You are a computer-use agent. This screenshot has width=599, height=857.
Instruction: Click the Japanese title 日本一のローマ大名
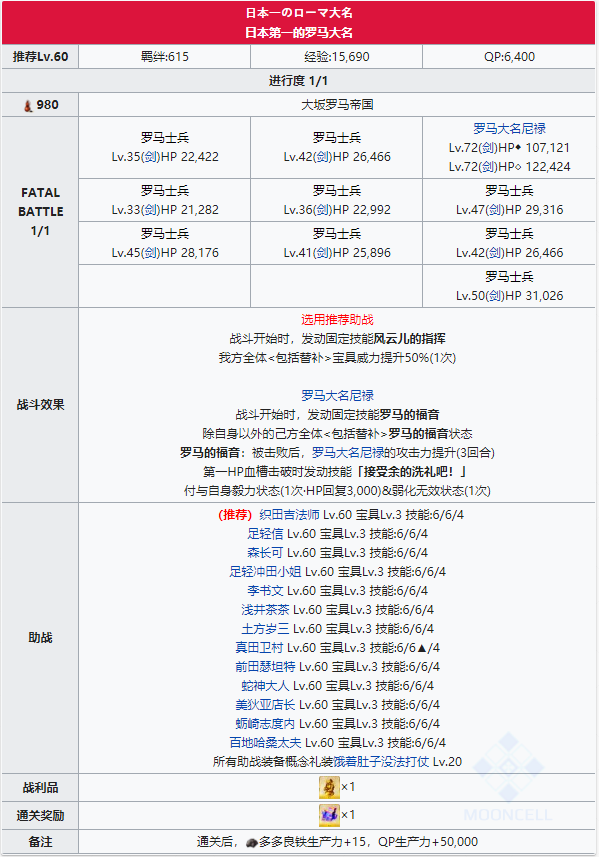pyautogui.click(x=298, y=13)
